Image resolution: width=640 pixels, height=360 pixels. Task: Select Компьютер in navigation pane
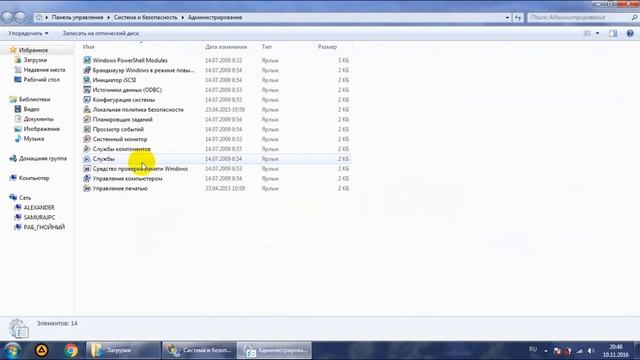pyautogui.click(x=34, y=178)
